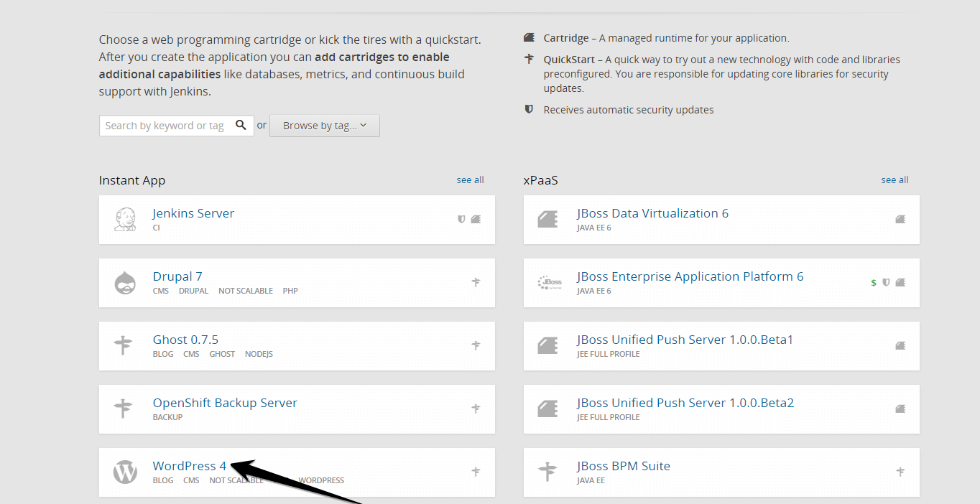Click the Unified Push Server Beta2 cartridge icon
This screenshot has height=504, width=980.
point(548,409)
